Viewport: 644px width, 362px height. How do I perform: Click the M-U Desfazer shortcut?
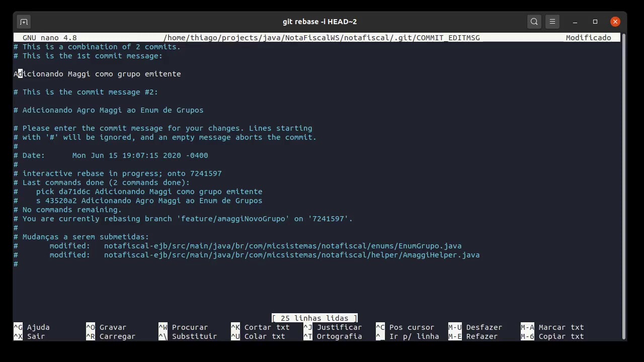475,327
